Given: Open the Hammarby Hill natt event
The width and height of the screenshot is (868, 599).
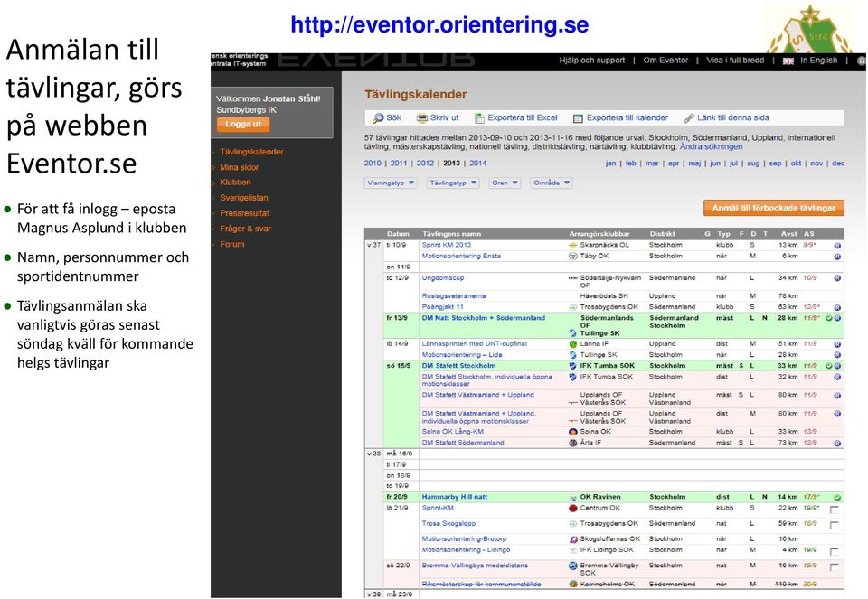Looking at the screenshot, I should tap(455, 497).
